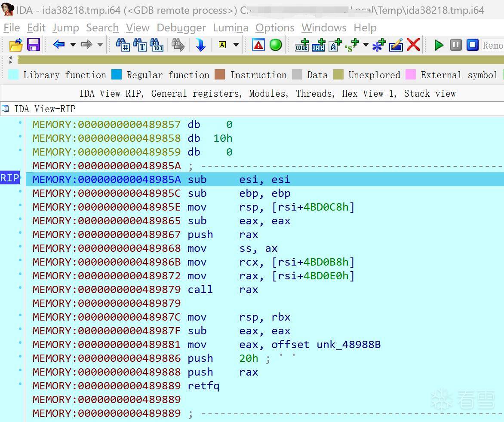Viewport: 504px width, 422px height.
Task: Open the string-style dropdown arrow
Action: click(366, 45)
